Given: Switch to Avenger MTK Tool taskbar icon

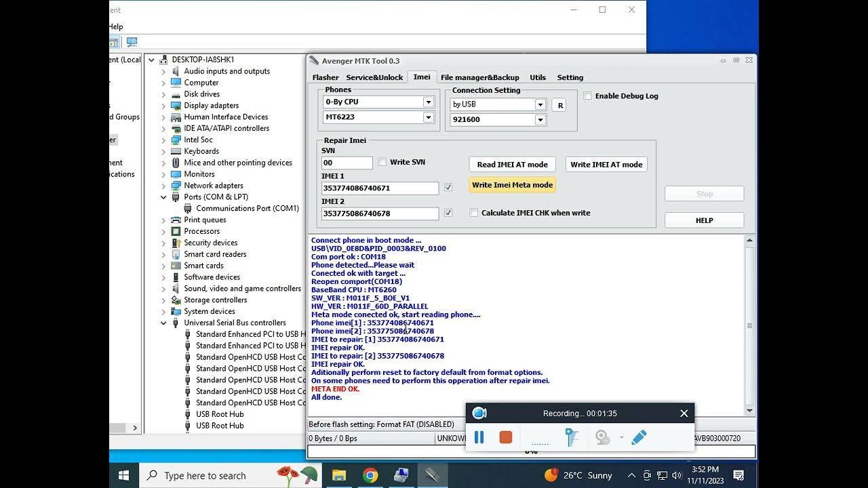Looking at the screenshot, I should point(433,475).
